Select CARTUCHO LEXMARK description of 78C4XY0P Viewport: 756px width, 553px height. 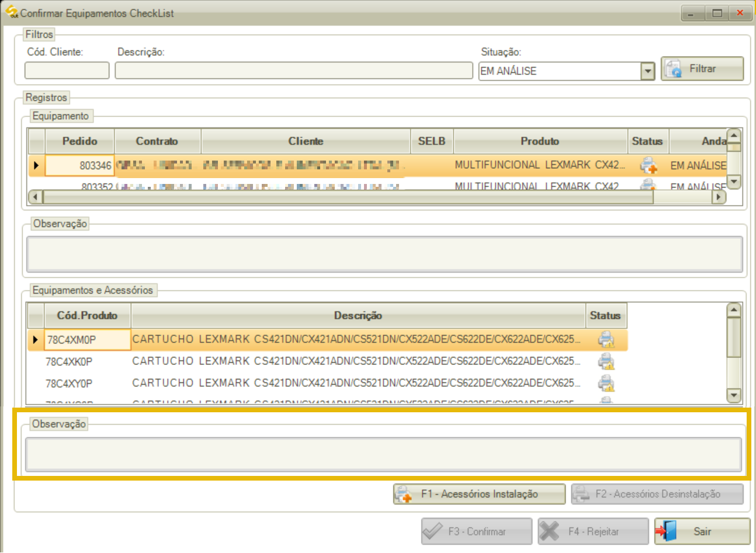point(358,384)
